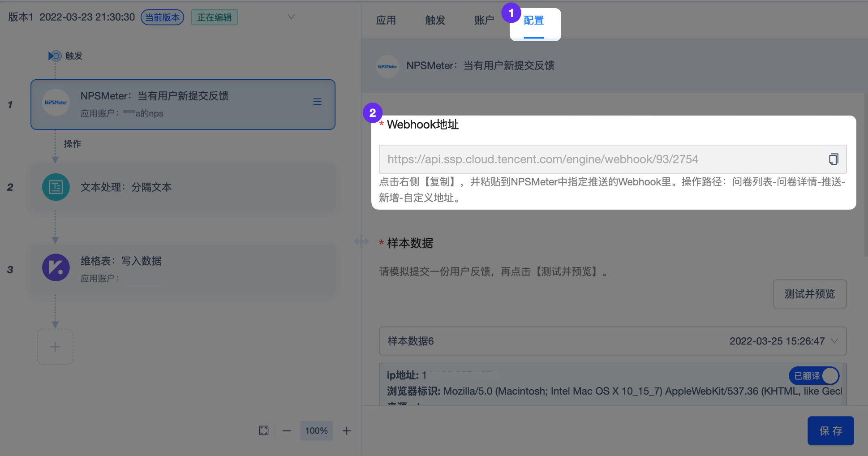Click the right panel vertical scrollbar
868x456 pixels.
pyautogui.click(x=865, y=175)
